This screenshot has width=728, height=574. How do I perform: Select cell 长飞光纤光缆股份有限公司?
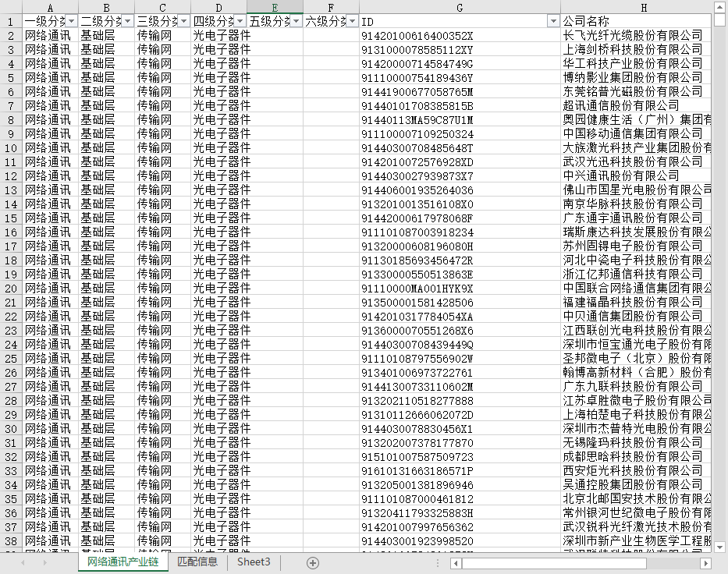pos(636,35)
